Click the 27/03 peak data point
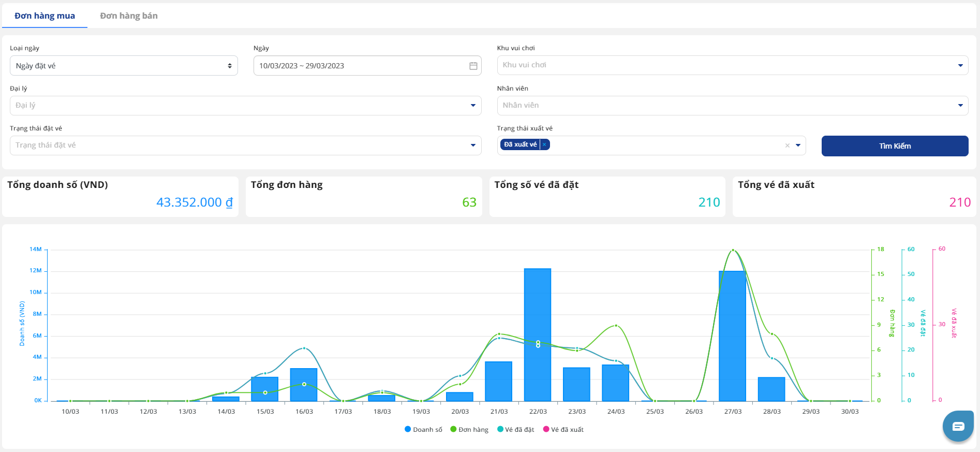The image size is (980, 452). pos(733,250)
